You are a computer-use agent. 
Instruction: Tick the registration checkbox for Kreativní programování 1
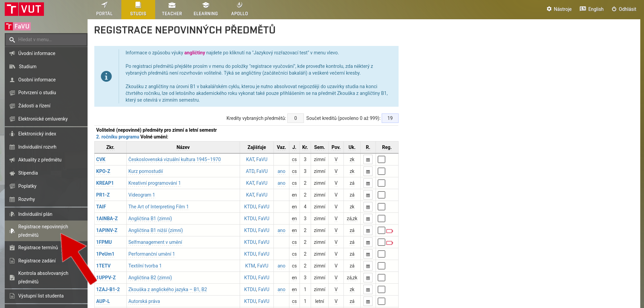click(x=381, y=183)
